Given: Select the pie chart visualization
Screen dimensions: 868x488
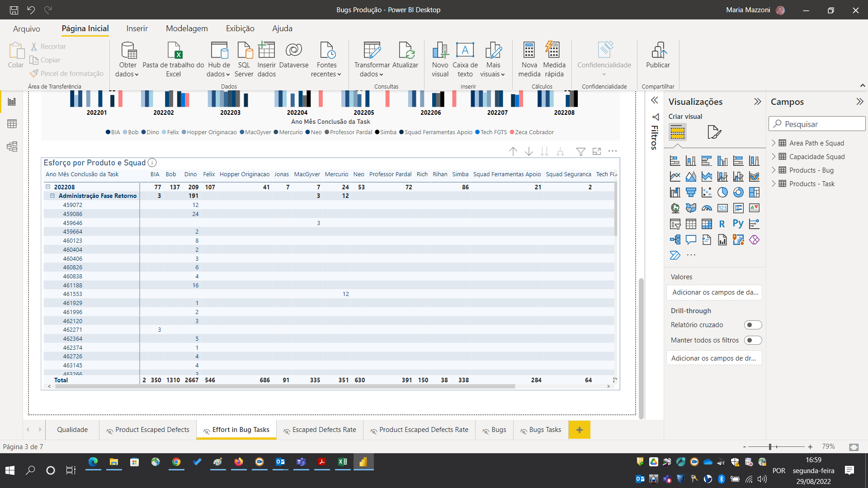Looking at the screenshot, I should (722, 192).
